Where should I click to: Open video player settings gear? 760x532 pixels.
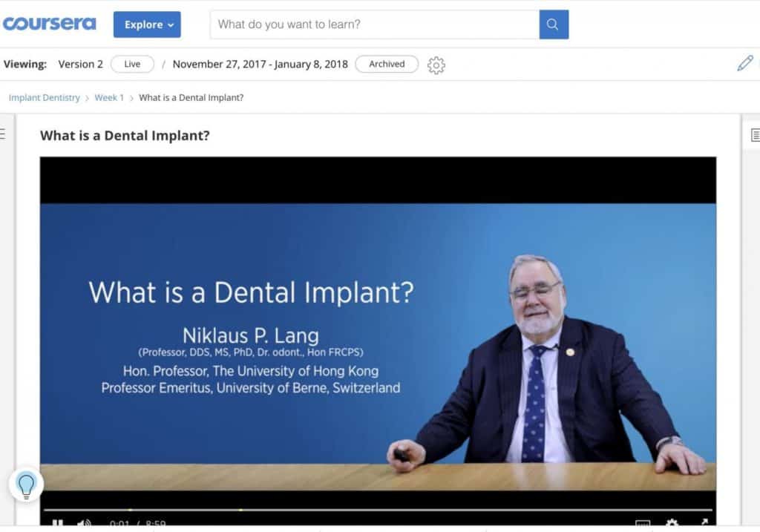[672, 524]
